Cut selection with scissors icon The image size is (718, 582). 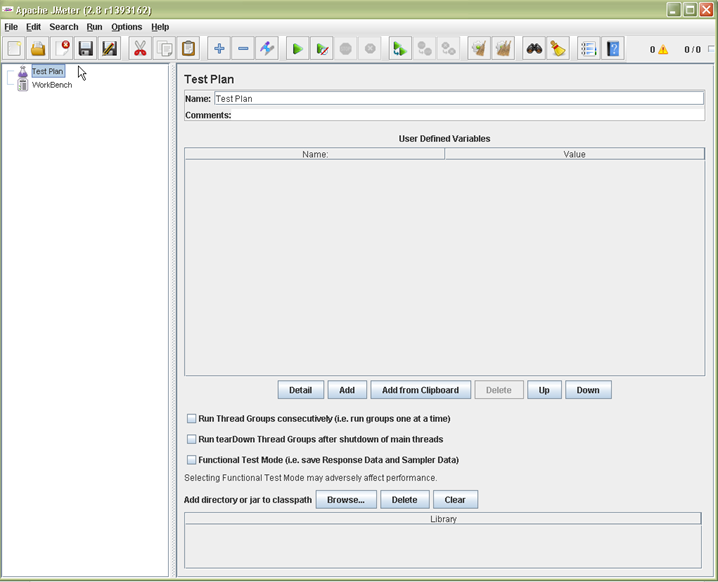[140, 49]
